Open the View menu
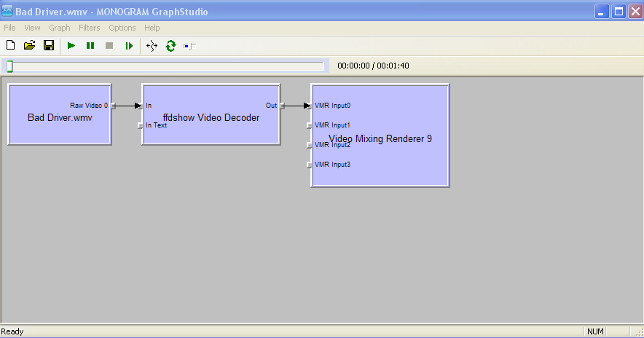644x338 pixels. tap(32, 28)
